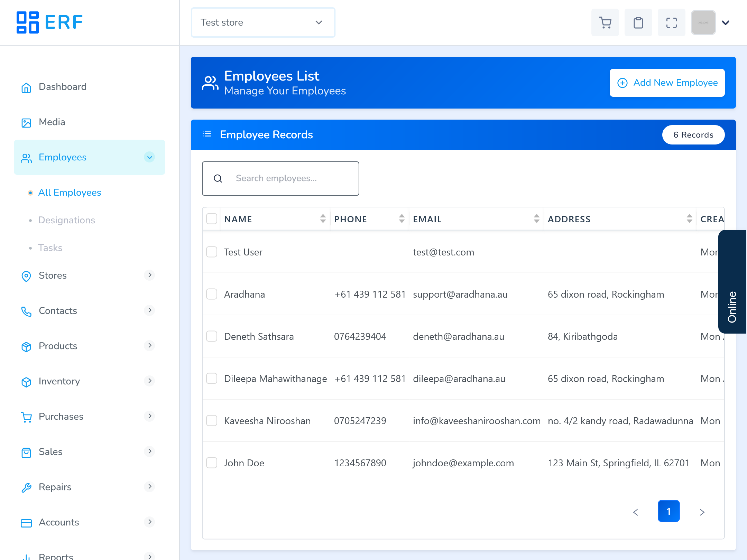Screen dimensions: 747x560
Task: Go to Tasks submenu item
Action: [50, 248]
